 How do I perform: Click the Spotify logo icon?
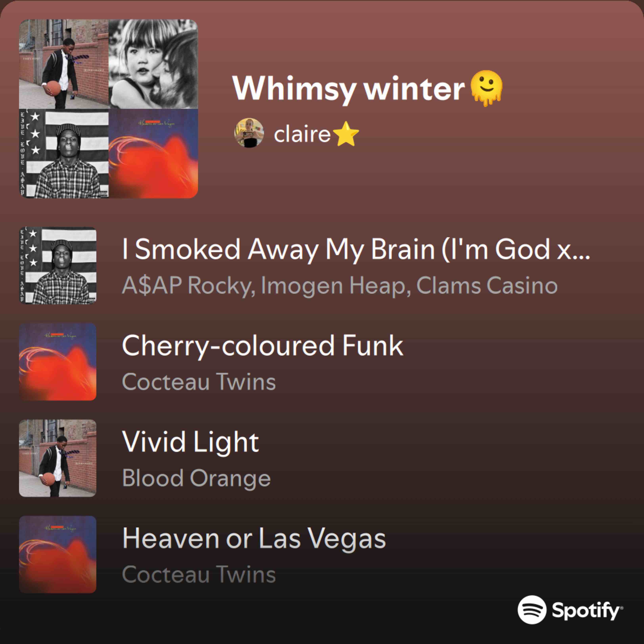532,610
